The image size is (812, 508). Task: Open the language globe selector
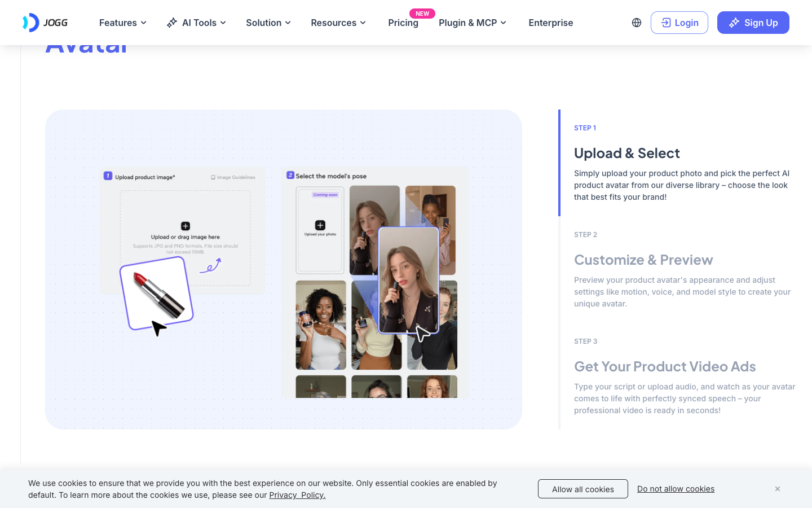tap(637, 23)
